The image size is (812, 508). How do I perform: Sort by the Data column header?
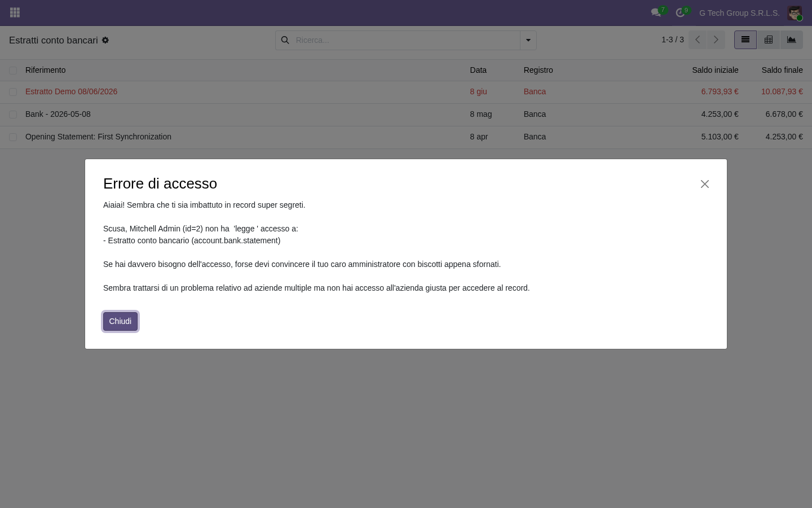[x=478, y=70]
